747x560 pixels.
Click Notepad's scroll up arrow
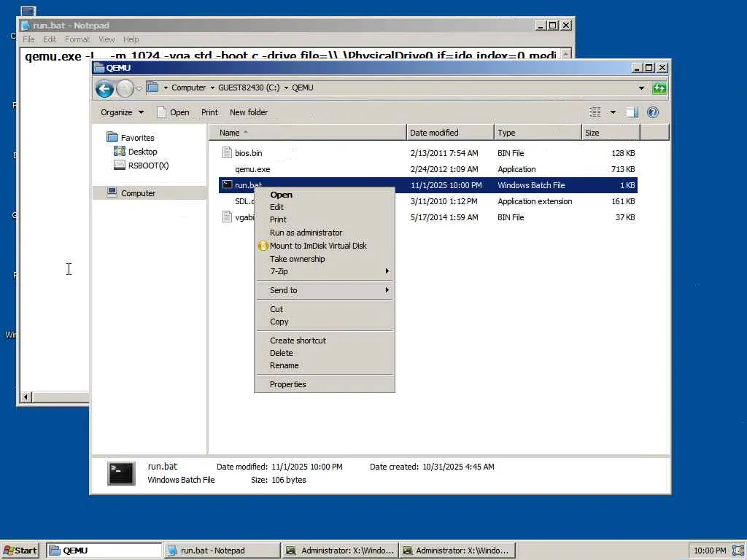pos(566,53)
